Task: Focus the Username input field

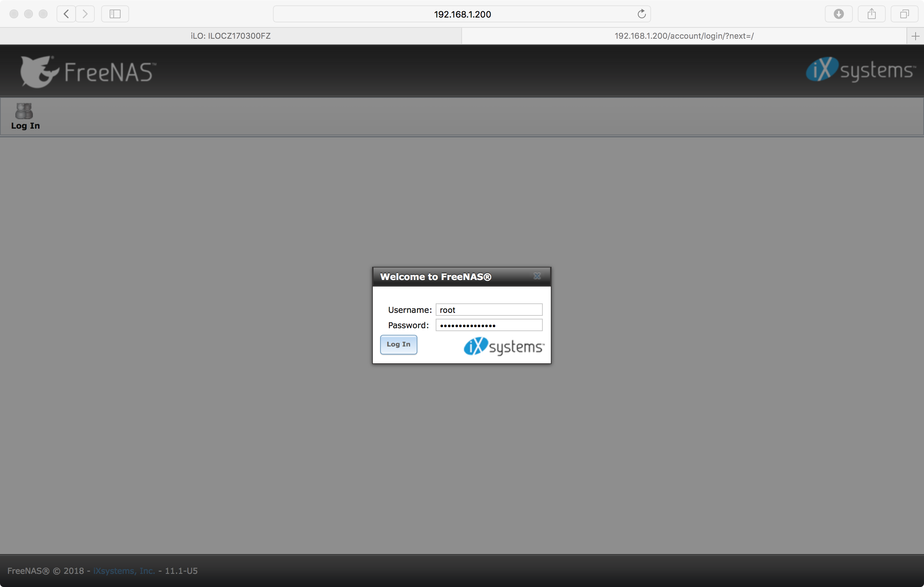Action: [489, 310]
